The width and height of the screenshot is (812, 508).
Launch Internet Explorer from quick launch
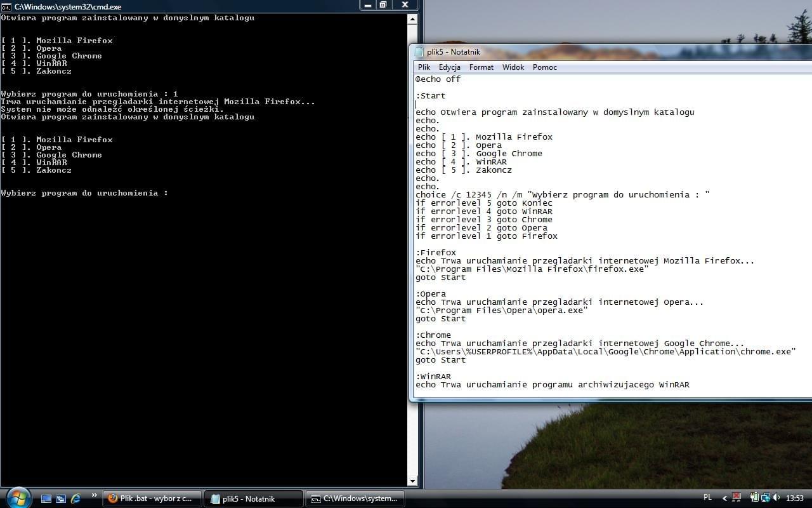click(75, 498)
